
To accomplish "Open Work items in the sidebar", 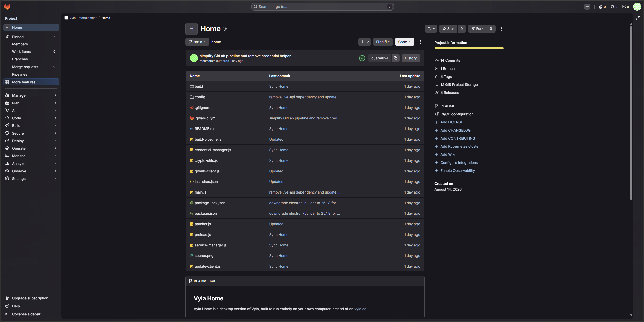I will [x=31, y=52].
